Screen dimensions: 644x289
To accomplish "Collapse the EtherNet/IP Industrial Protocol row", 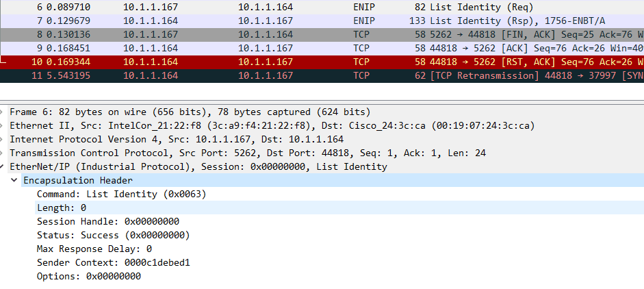I will 1,166.
